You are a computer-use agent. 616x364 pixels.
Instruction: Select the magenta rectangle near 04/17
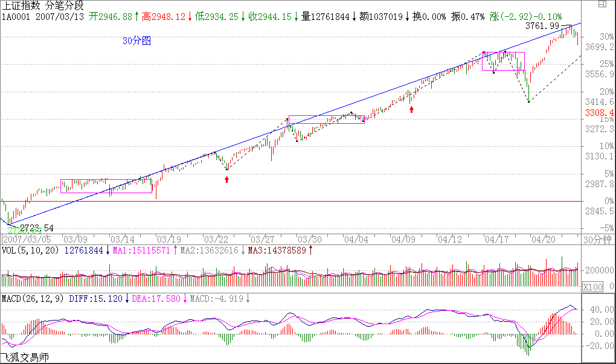click(503, 62)
